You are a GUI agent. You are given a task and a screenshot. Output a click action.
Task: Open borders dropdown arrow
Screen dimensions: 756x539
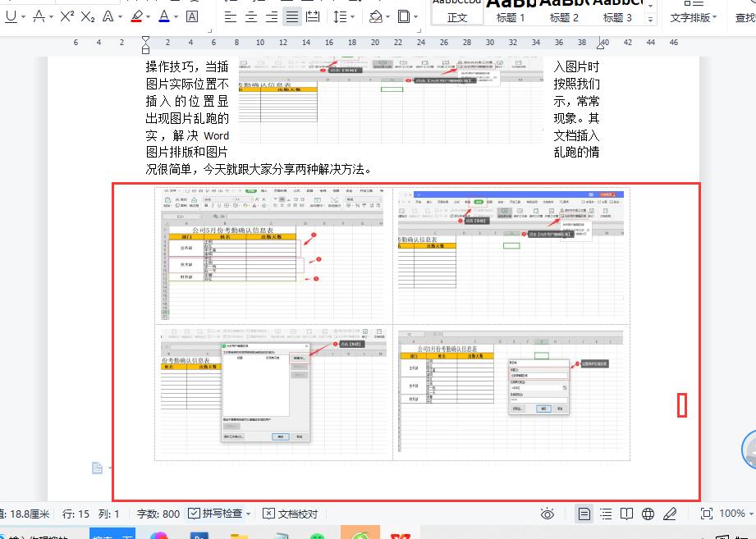tap(416, 17)
